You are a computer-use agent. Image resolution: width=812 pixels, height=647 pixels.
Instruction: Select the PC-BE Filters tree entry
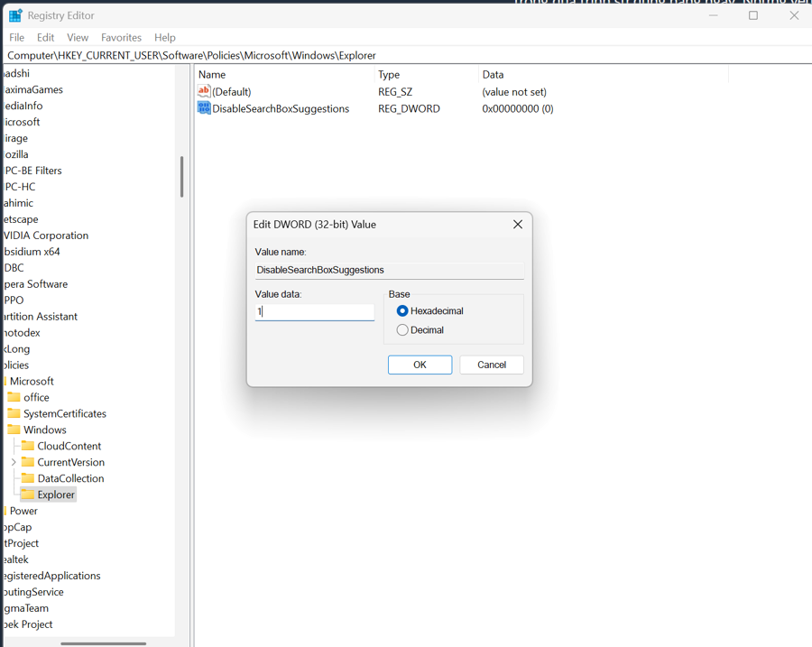33,171
